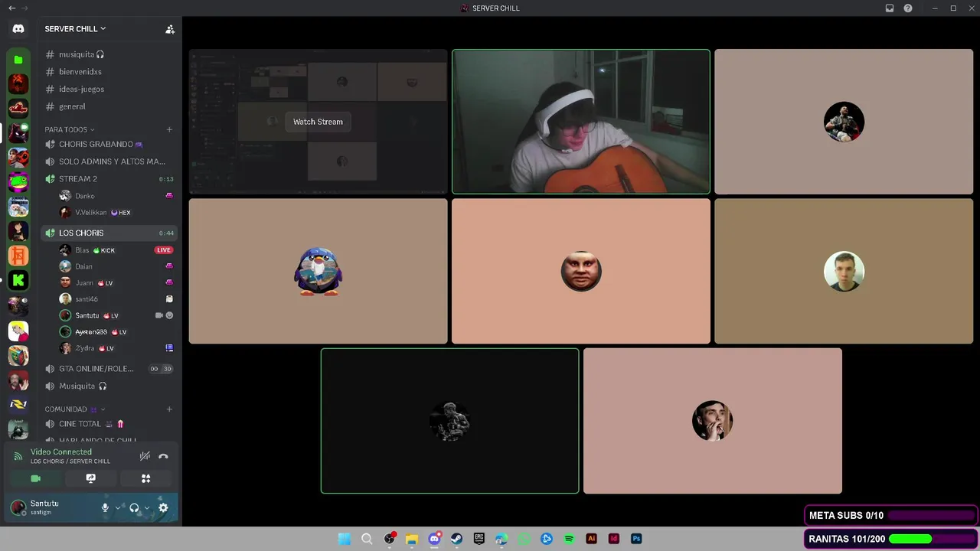
Task: Open Discord home direct messages
Action: [x=18, y=29]
